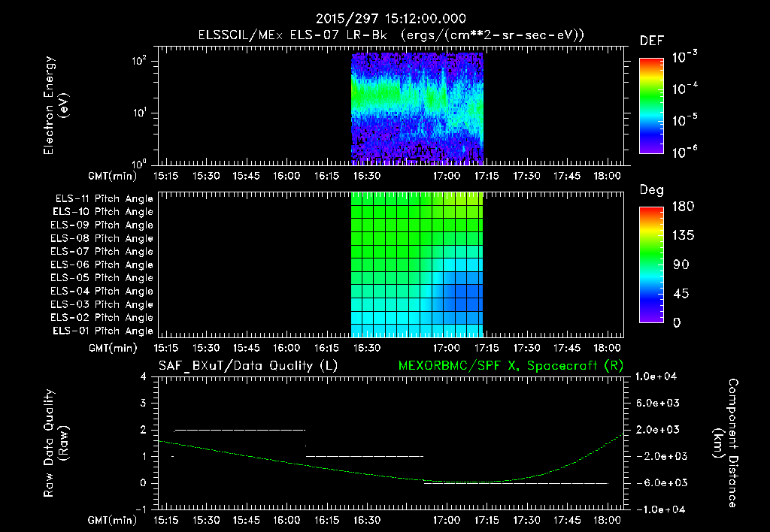
Task: Click the 10^-5 label on DEF scale
Action: (x=684, y=119)
